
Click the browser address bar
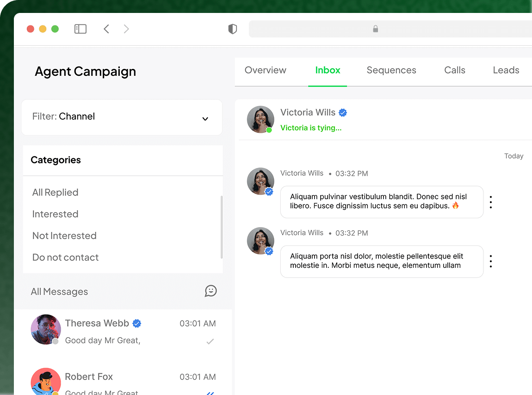(389, 29)
